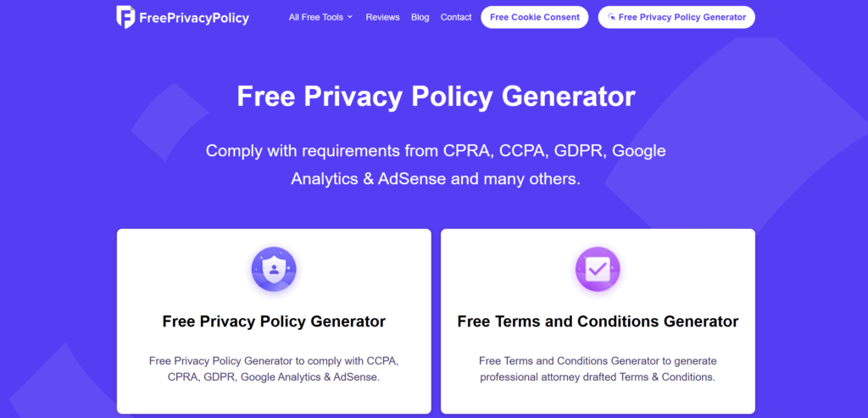868x418 pixels.
Task: Select the Free Privacy Policy Generator card title
Action: [274, 321]
